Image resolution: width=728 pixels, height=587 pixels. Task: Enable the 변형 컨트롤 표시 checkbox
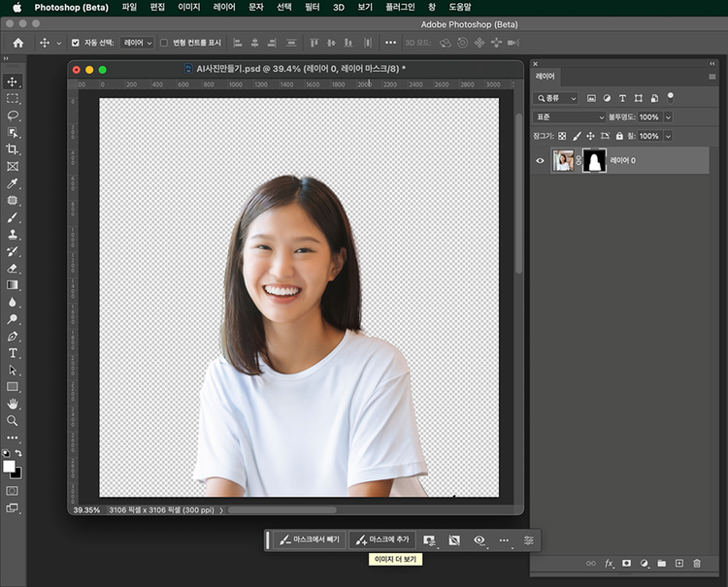[x=163, y=43]
